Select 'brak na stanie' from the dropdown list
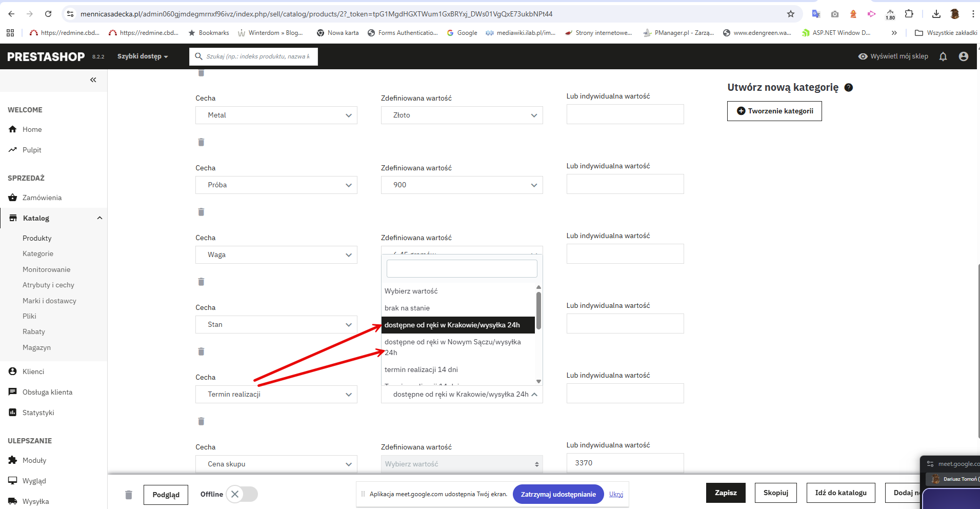The width and height of the screenshot is (980, 509). [x=407, y=308]
